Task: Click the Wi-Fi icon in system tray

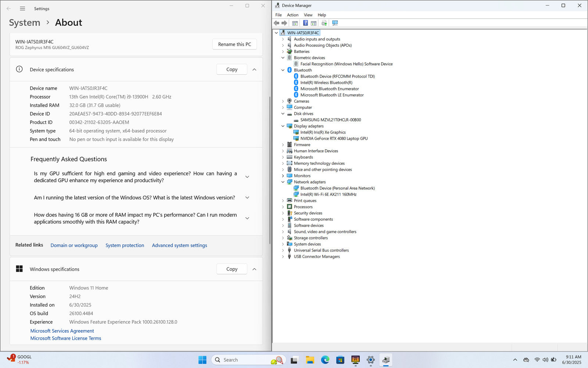Action: pos(537,360)
